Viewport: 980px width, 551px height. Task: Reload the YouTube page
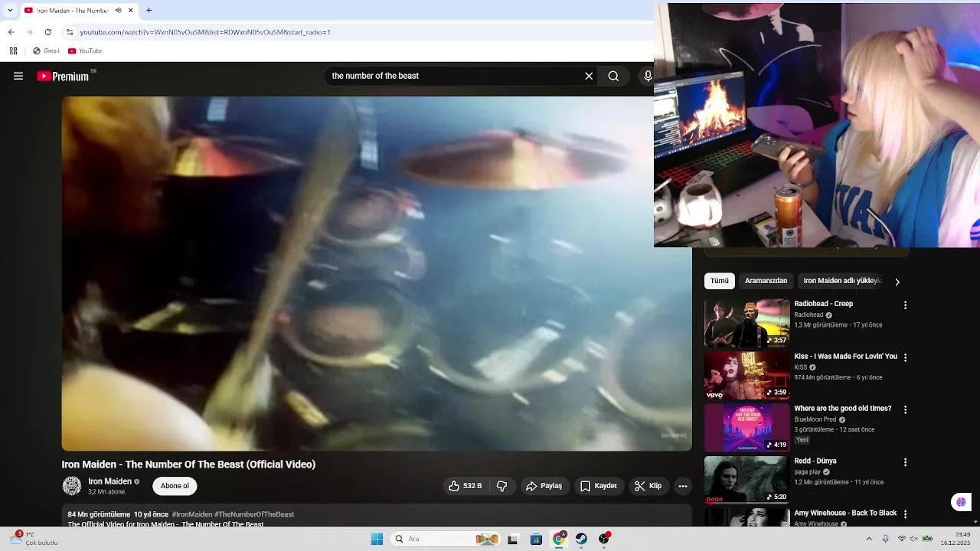click(47, 33)
